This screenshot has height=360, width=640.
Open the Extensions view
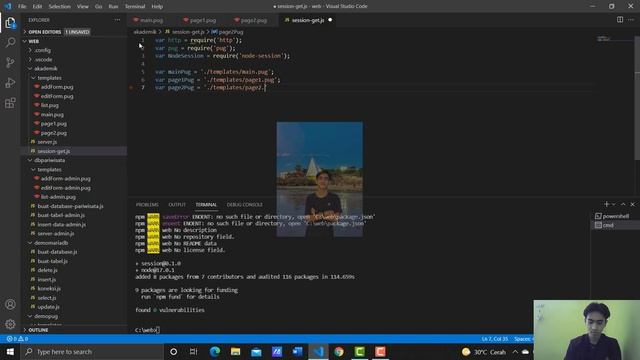coord(10,102)
